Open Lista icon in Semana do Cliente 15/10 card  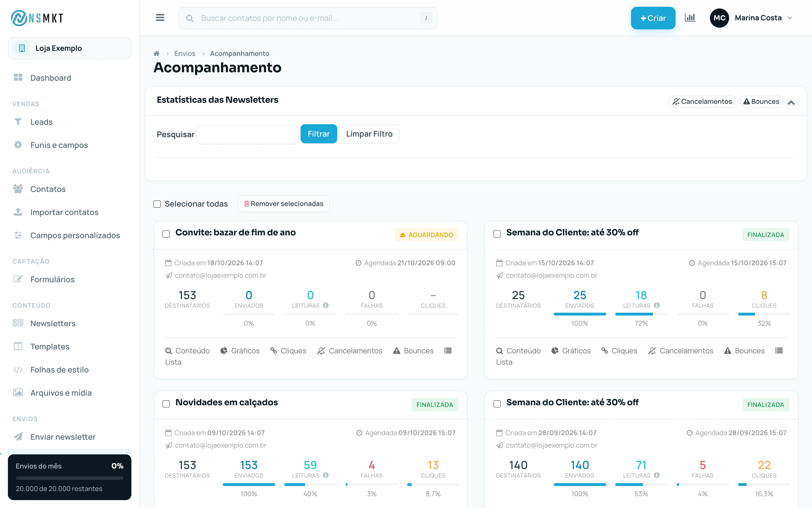(779, 351)
